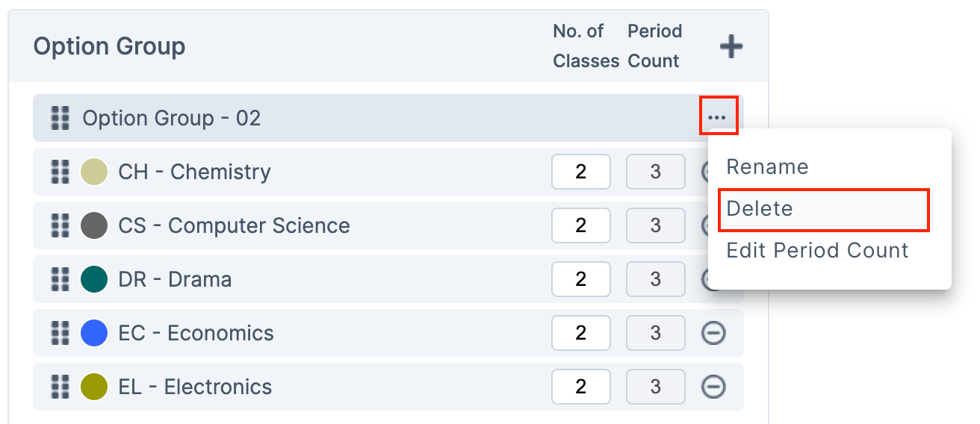Click the drag handle for CS - Computer Science
The width and height of the screenshot is (980, 424).
click(60, 225)
